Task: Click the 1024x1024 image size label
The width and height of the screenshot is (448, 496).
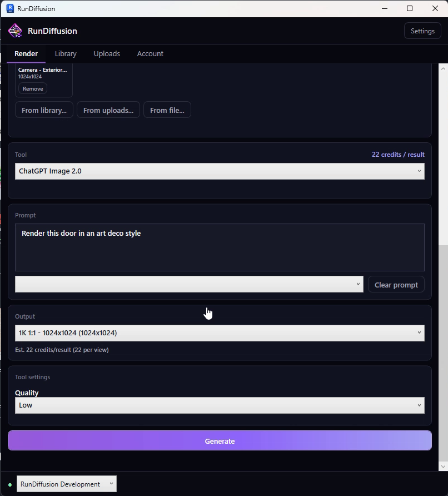Action: pyautogui.click(x=29, y=77)
